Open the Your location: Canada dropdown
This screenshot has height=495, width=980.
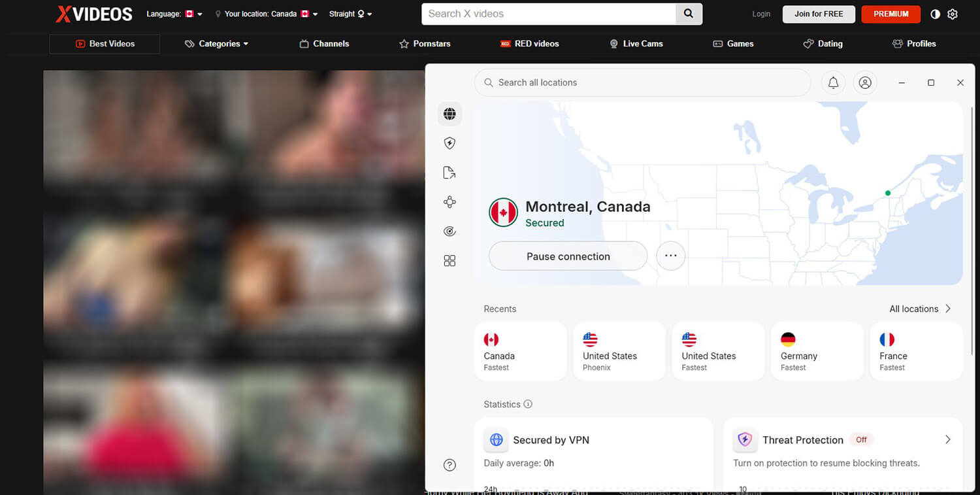tap(268, 14)
